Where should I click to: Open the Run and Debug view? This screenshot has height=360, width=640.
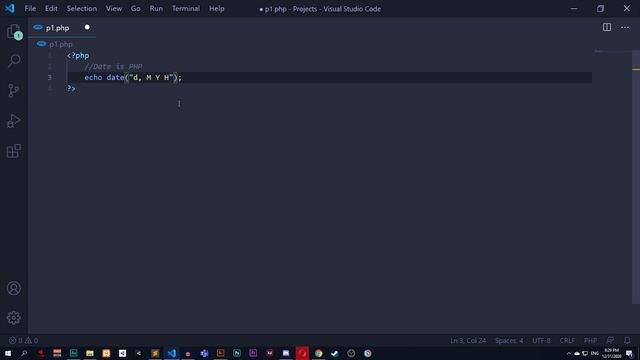(14, 121)
